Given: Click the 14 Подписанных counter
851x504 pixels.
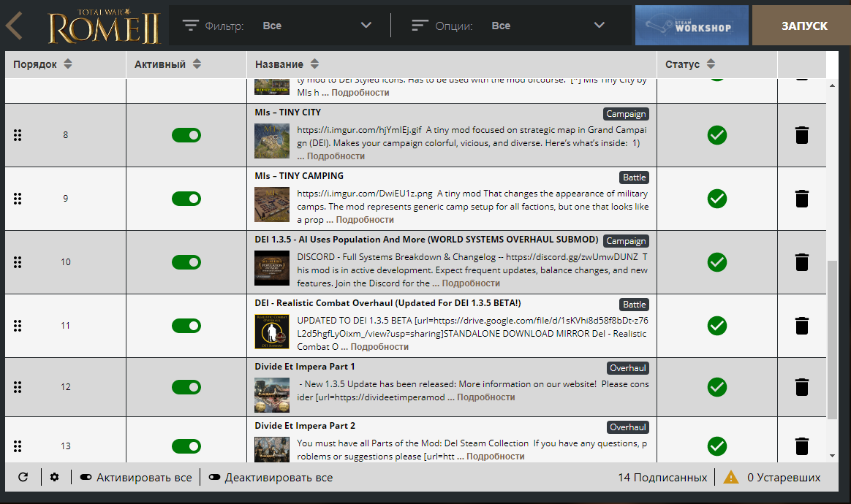Looking at the screenshot, I should click(662, 478).
